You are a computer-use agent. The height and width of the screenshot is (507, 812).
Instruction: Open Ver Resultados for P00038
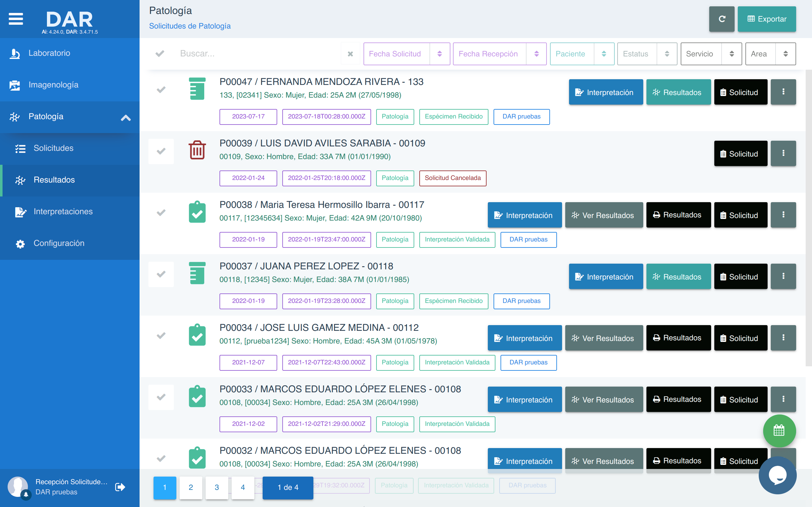point(604,215)
